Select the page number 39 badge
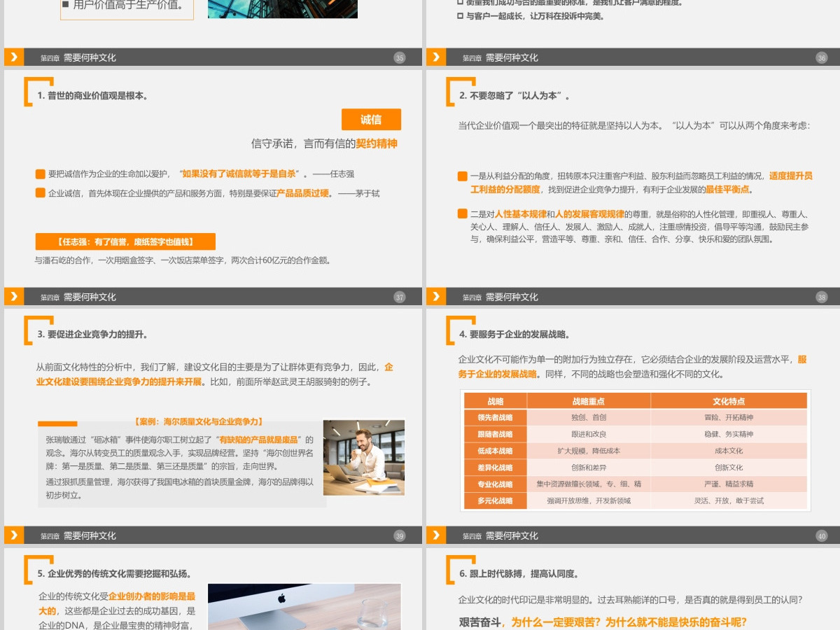 coord(400,536)
